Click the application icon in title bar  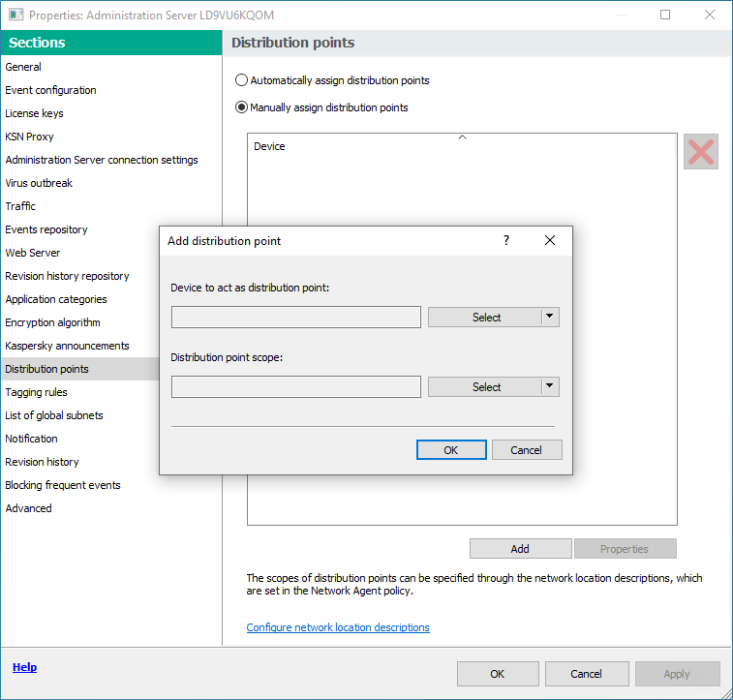15,15
